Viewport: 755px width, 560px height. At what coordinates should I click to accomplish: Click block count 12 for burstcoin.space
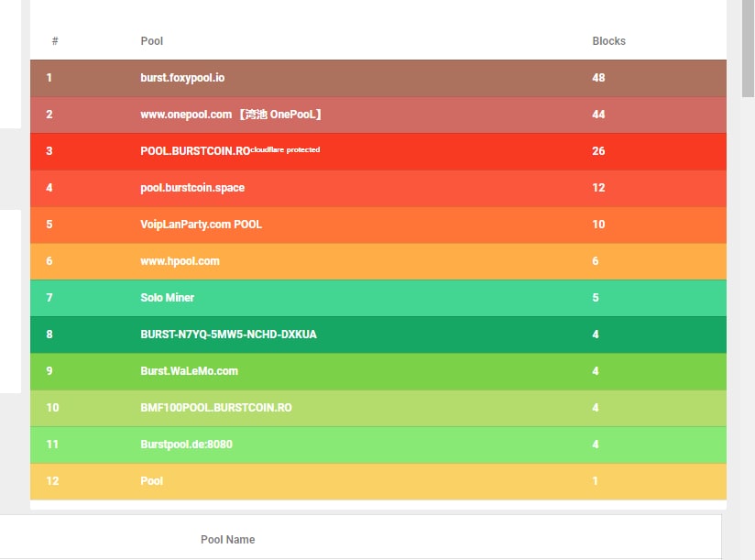[x=598, y=187]
